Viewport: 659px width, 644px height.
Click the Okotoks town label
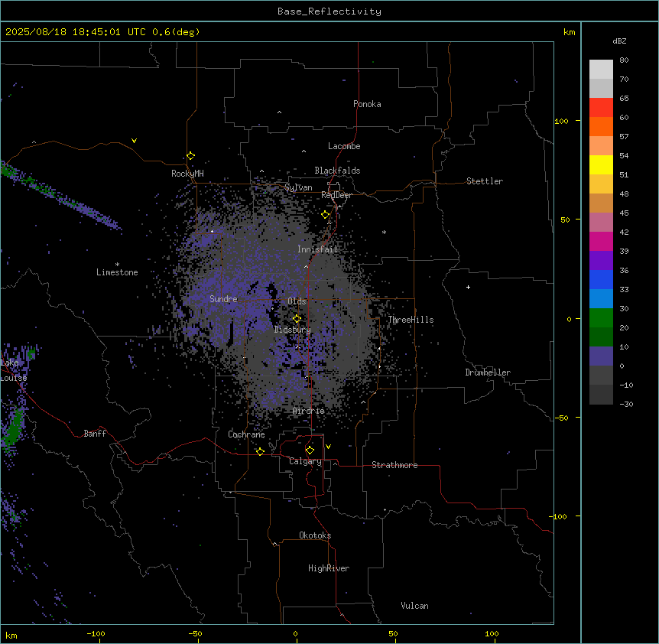tap(315, 535)
